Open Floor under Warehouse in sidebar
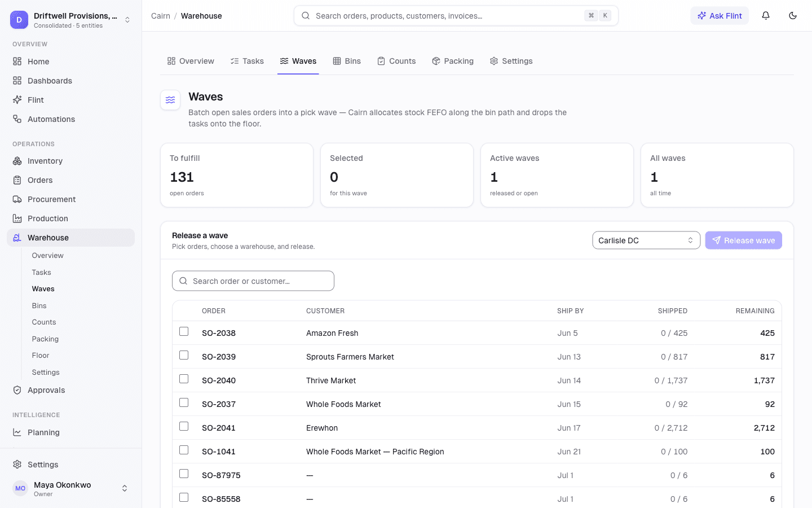Image resolution: width=812 pixels, height=508 pixels. 41,356
